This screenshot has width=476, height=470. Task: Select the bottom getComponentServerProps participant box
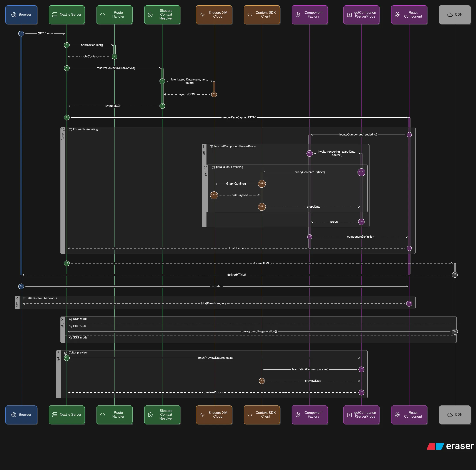(x=361, y=415)
